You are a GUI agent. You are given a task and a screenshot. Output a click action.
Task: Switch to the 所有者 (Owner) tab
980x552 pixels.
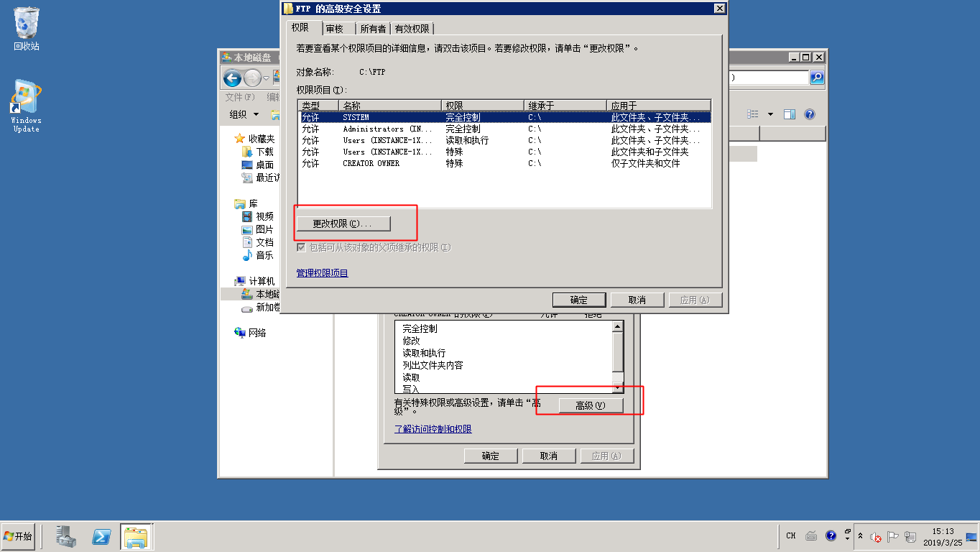point(373,29)
